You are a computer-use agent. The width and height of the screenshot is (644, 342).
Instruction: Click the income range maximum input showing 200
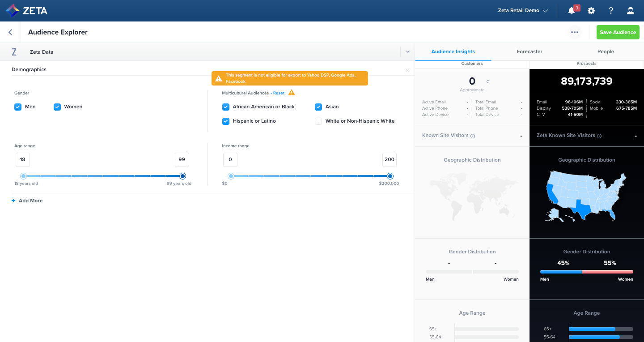pyautogui.click(x=389, y=159)
